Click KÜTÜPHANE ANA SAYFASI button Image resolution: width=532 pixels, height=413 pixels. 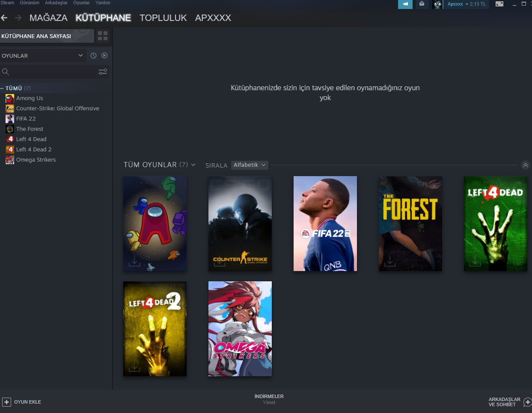[x=47, y=36]
